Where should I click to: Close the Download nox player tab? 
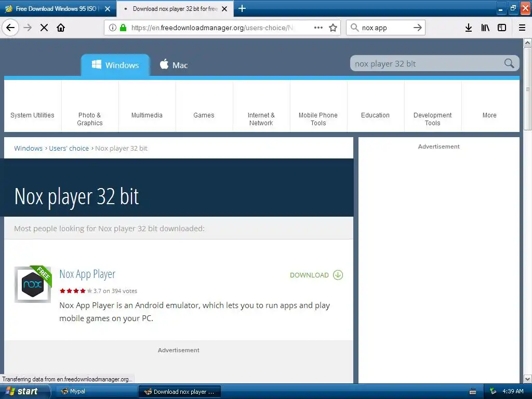(x=224, y=9)
